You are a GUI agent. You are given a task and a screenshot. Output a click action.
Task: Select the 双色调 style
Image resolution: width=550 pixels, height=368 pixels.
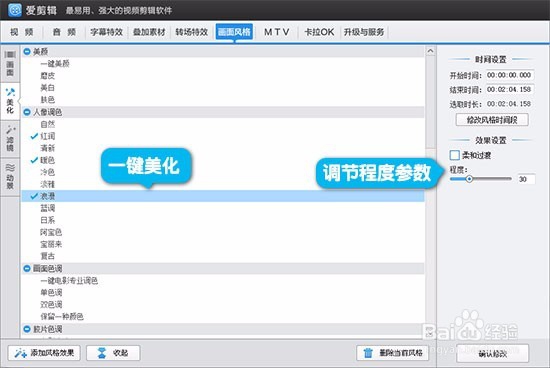tap(51, 305)
